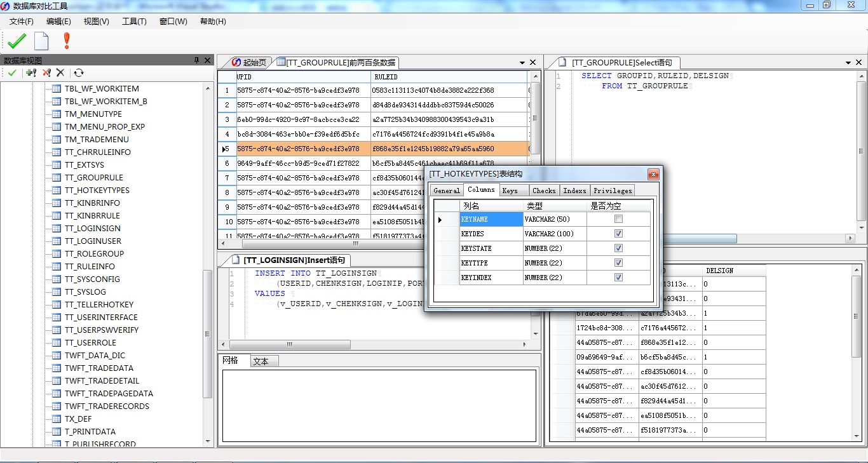Open the 工具(T) menu
Viewport: 868px width, 463px height.
pyautogui.click(x=134, y=22)
